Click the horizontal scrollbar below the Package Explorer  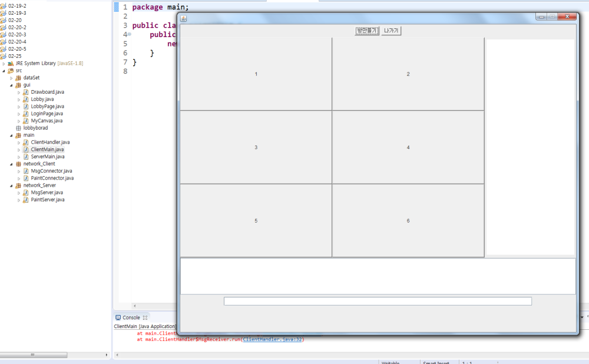coord(34,355)
